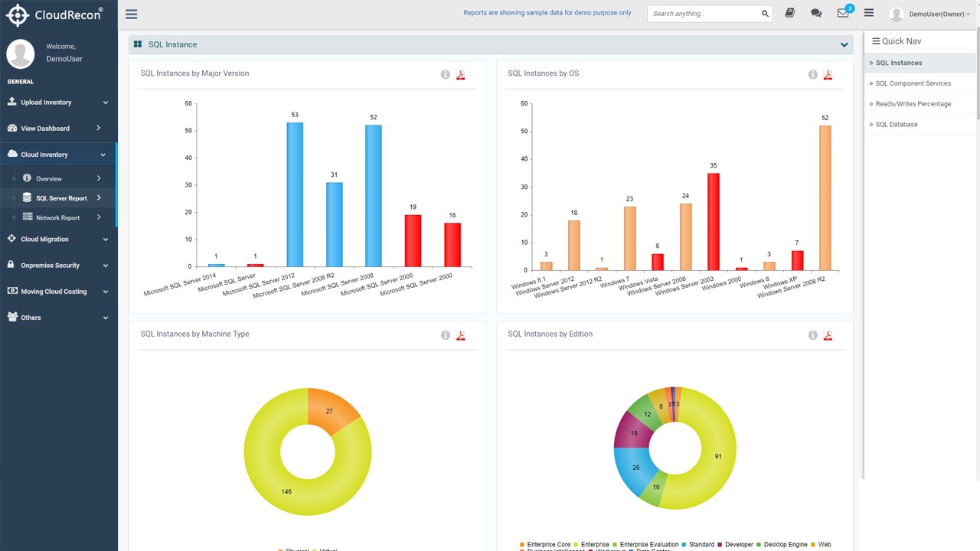The height and width of the screenshot is (551, 980).
Task: Open the mail notifications icon
Action: [x=843, y=13]
